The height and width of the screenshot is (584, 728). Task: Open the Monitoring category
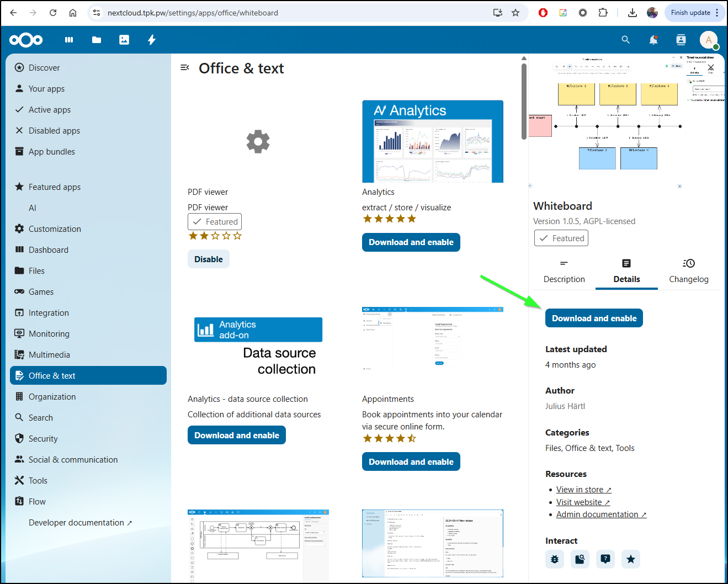click(88, 334)
